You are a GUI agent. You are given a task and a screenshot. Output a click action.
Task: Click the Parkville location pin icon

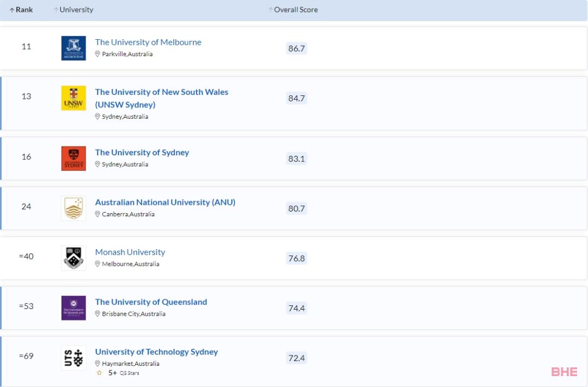pos(97,53)
